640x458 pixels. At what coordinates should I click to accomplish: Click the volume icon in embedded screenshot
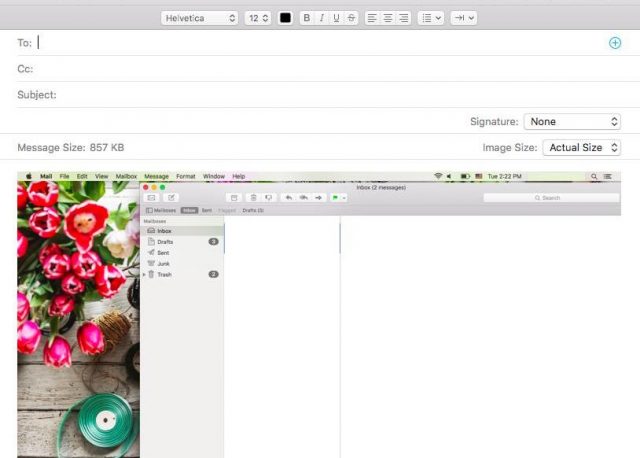tap(449, 176)
